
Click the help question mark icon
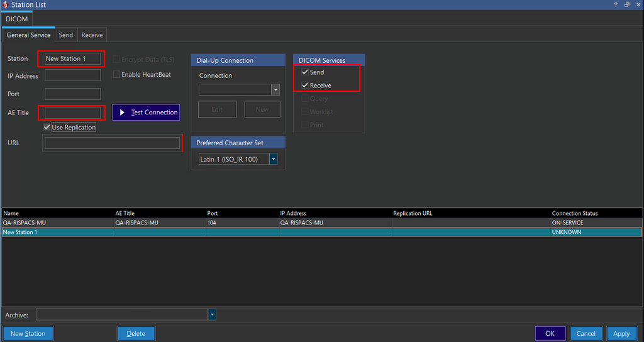615,5
